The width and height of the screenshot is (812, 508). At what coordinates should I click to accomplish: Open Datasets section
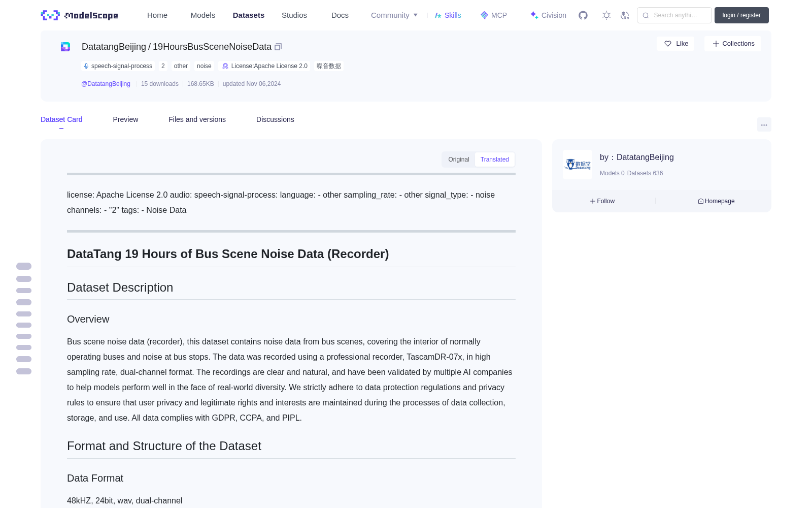click(249, 15)
